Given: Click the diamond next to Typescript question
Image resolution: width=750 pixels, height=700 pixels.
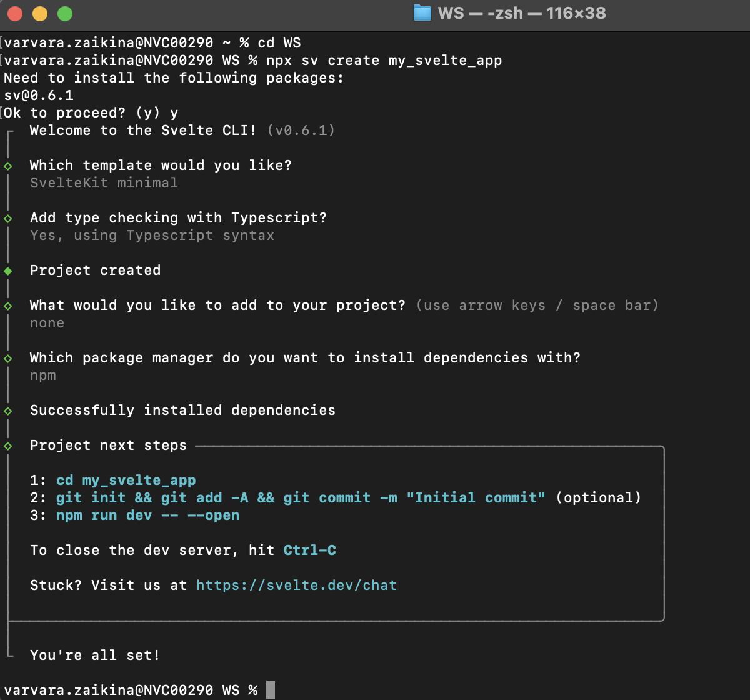Looking at the screenshot, I should [7, 217].
